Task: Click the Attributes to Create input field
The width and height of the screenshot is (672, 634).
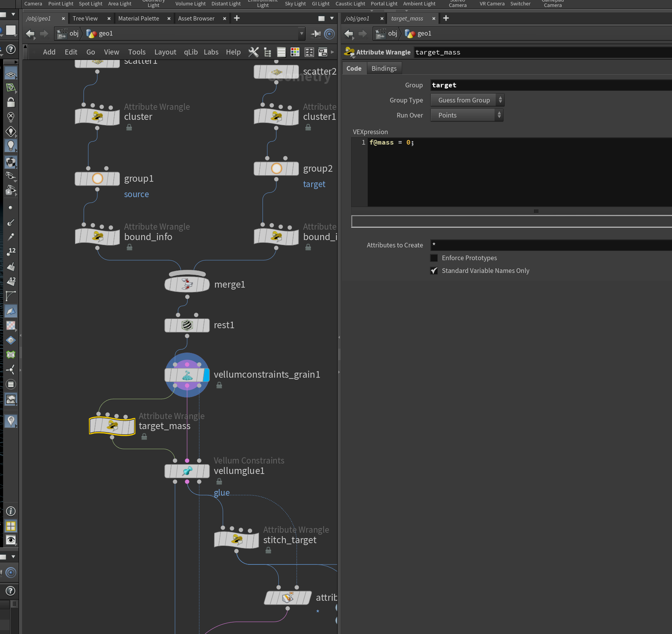Action: [551, 245]
